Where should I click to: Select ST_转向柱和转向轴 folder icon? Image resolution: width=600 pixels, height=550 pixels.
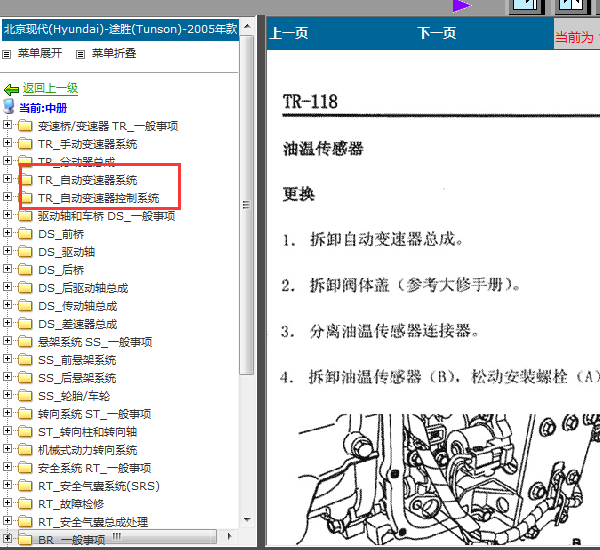coord(25,431)
